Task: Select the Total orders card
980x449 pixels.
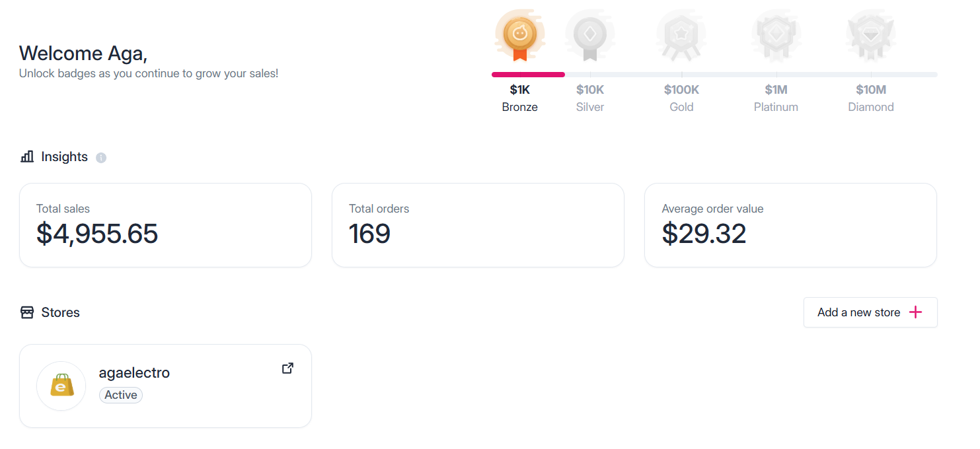Action: pyautogui.click(x=478, y=225)
